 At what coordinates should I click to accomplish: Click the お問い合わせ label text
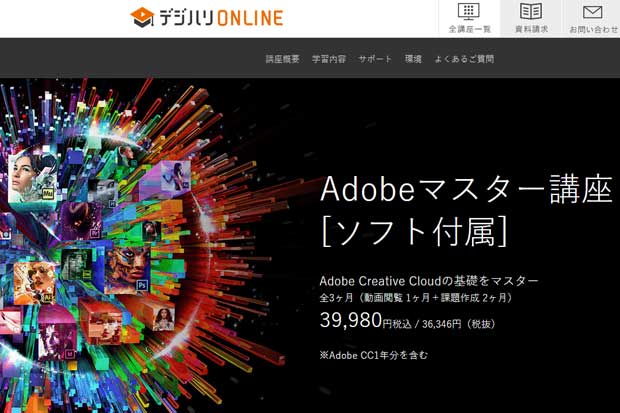[593, 29]
